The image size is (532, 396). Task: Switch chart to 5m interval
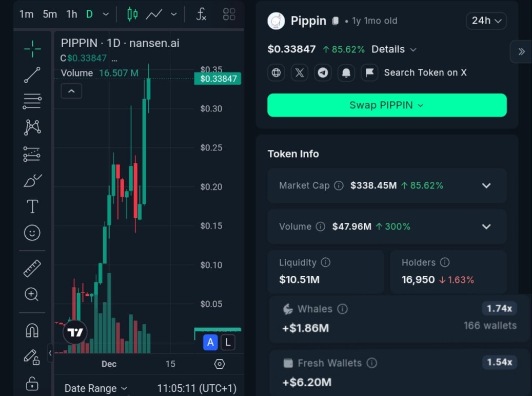[x=50, y=14]
